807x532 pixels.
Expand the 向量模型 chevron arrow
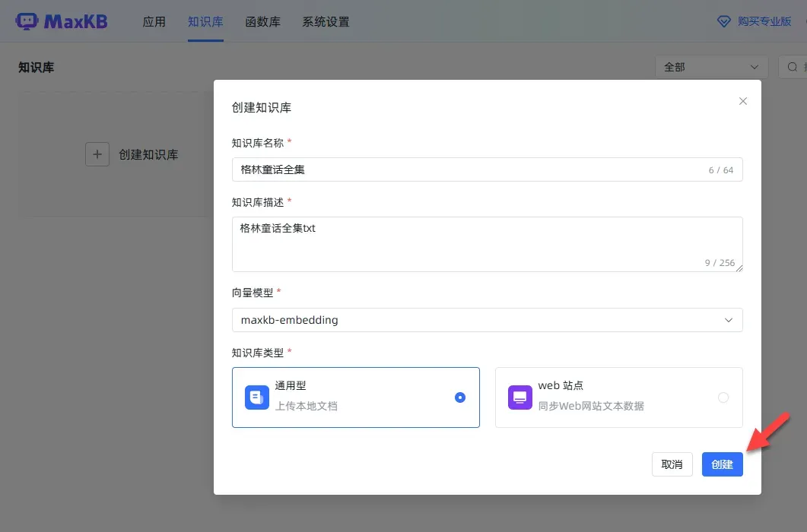click(x=728, y=320)
